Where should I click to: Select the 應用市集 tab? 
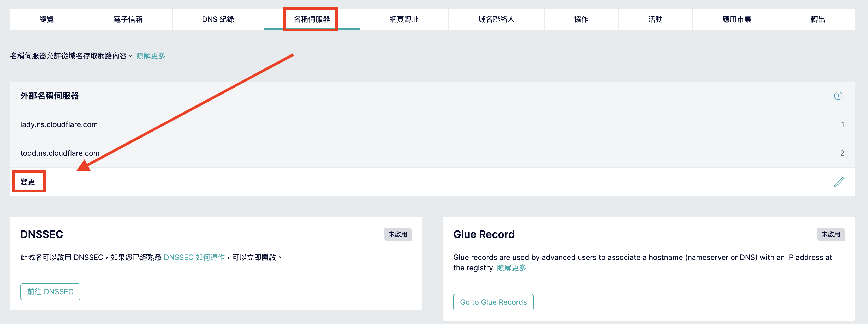736,20
